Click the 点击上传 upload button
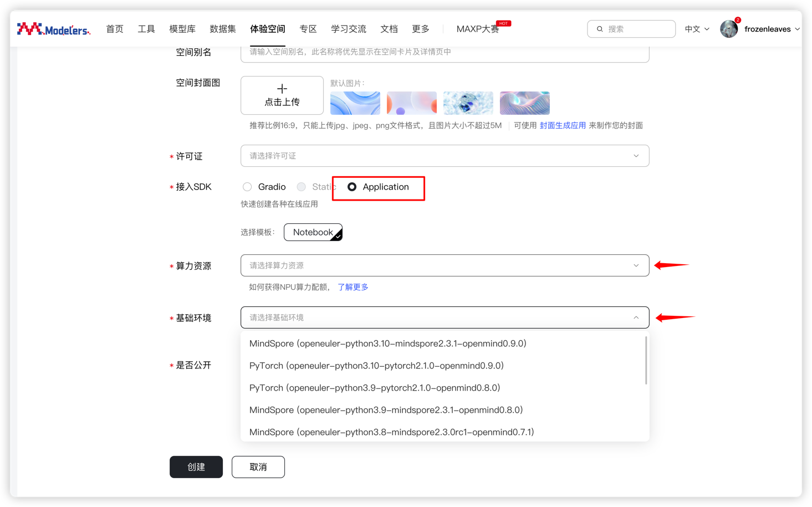 click(282, 95)
